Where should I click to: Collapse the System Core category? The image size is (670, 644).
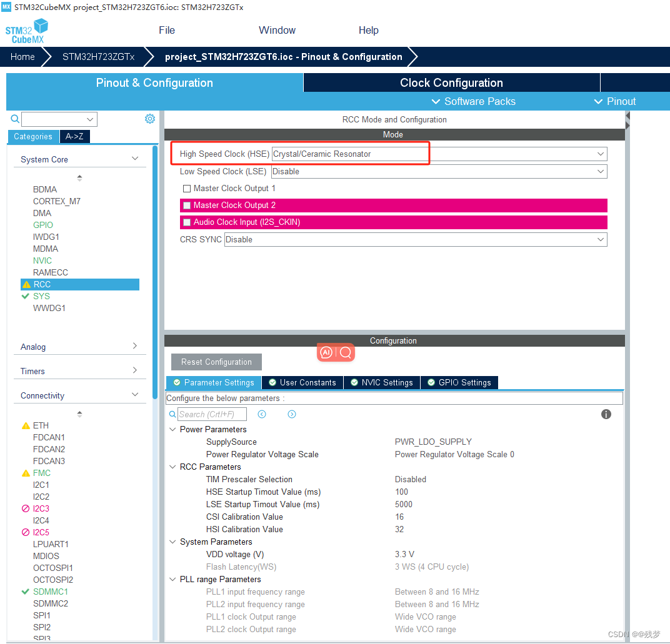point(135,159)
